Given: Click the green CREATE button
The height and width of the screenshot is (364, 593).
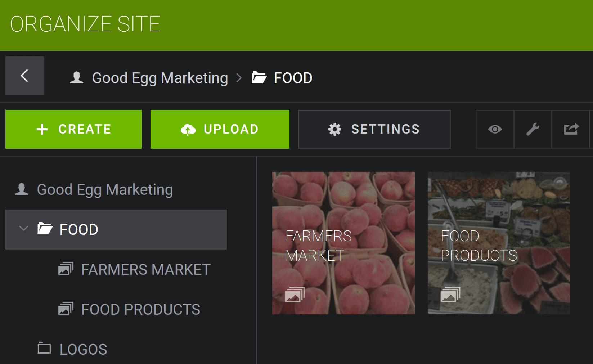Looking at the screenshot, I should [73, 129].
